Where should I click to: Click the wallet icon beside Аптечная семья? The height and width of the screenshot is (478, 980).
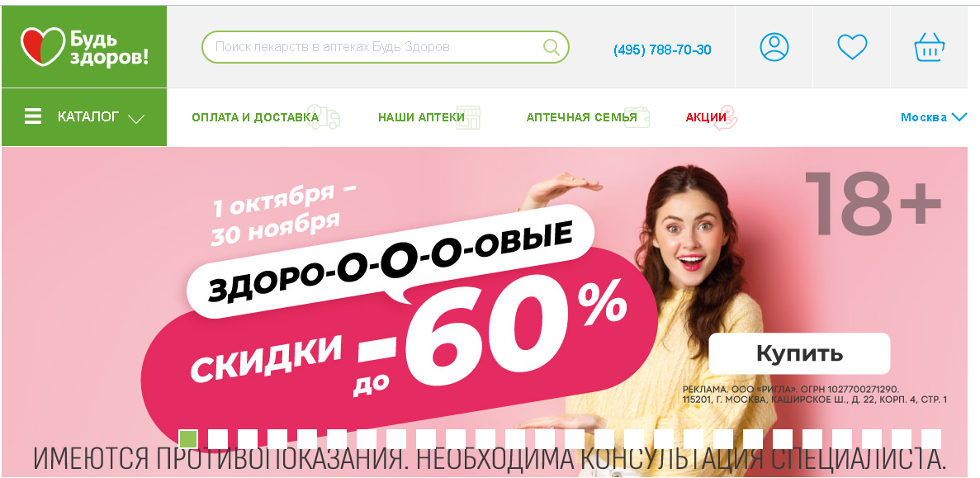point(637,117)
